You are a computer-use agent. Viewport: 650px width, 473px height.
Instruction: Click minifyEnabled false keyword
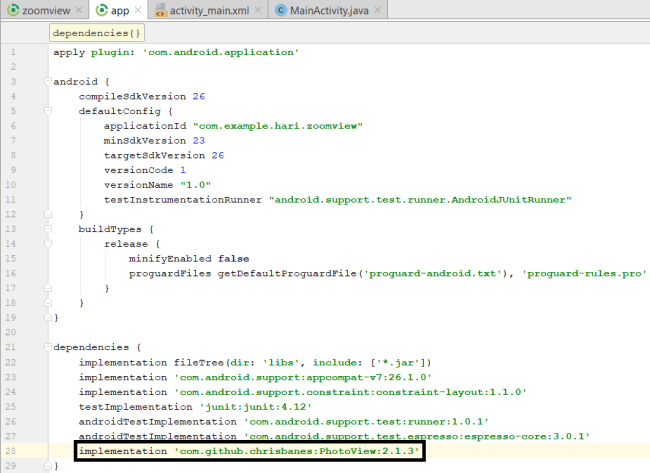[233, 259]
